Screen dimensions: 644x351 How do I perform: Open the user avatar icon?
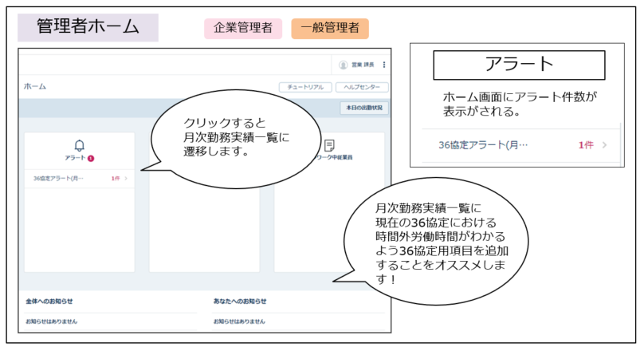[343, 65]
